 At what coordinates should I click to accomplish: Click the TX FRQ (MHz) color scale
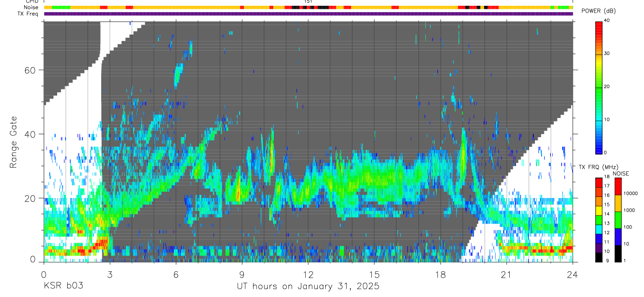tap(599, 220)
